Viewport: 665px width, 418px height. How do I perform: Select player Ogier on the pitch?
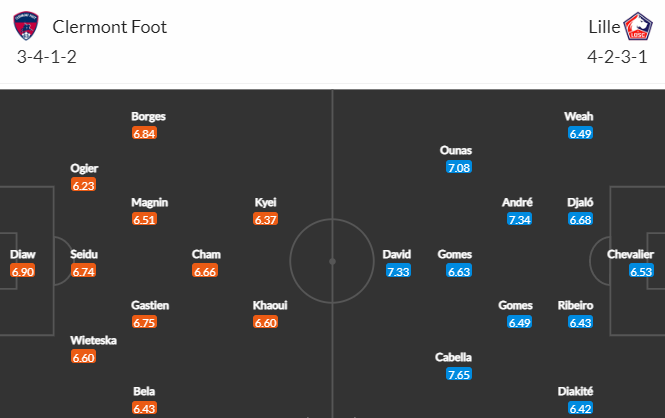point(84,168)
